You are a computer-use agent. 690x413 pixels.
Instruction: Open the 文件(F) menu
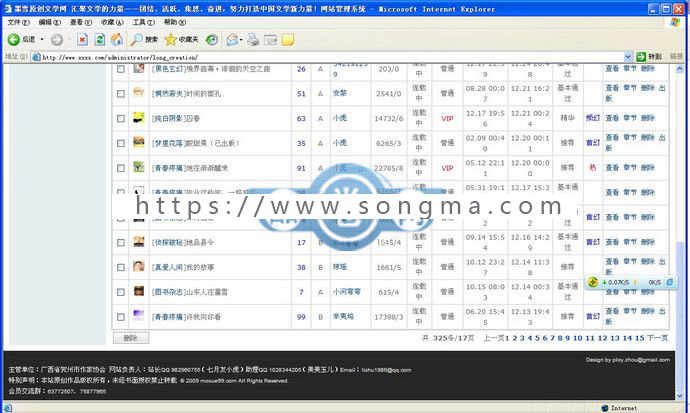tap(18, 22)
